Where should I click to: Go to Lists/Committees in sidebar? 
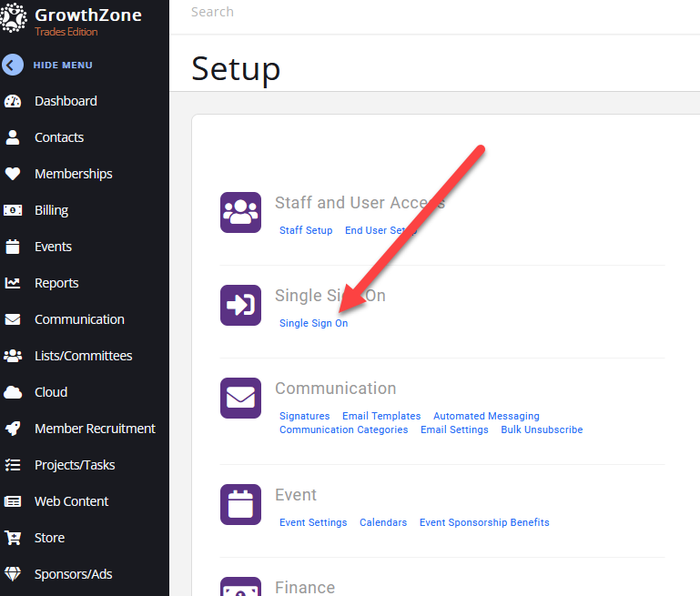click(83, 356)
